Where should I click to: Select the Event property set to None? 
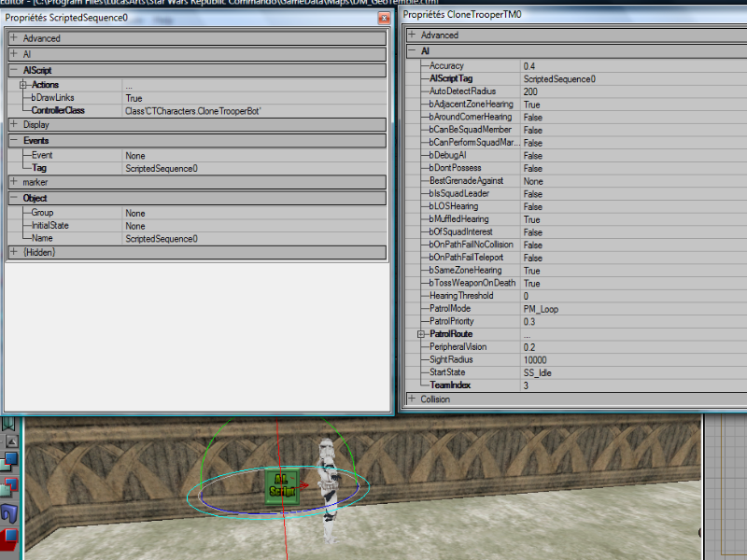tap(197, 155)
